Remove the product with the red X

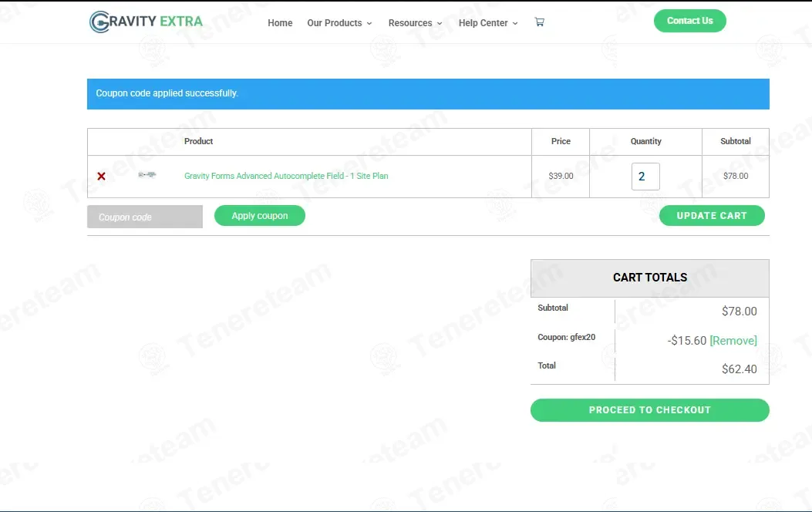101,177
